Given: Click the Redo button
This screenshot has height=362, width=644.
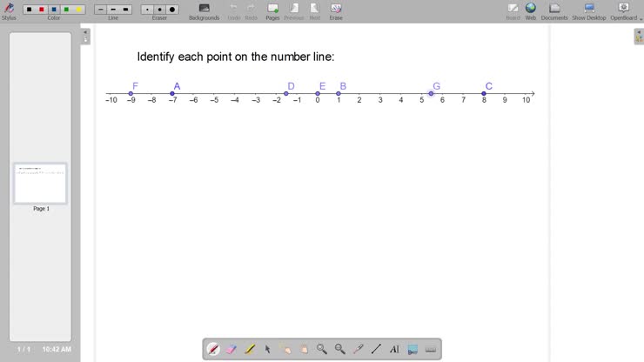Looking at the screenshot, I should (251, 11).
